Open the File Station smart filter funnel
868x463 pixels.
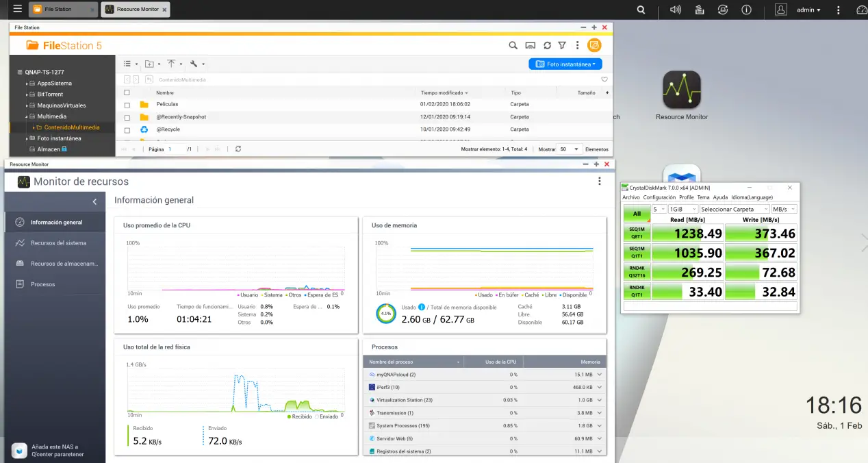562,45
